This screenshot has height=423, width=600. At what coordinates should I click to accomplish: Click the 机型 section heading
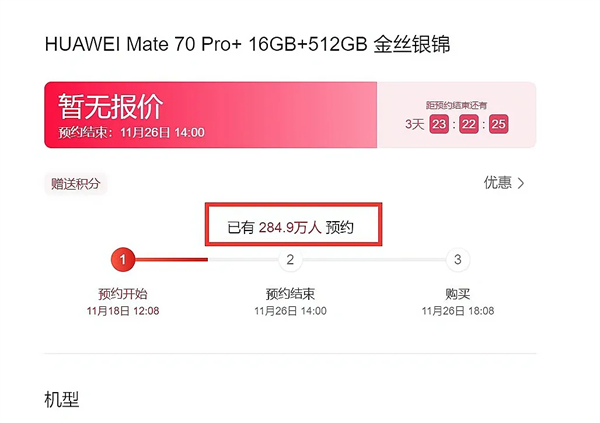(62, 400)
